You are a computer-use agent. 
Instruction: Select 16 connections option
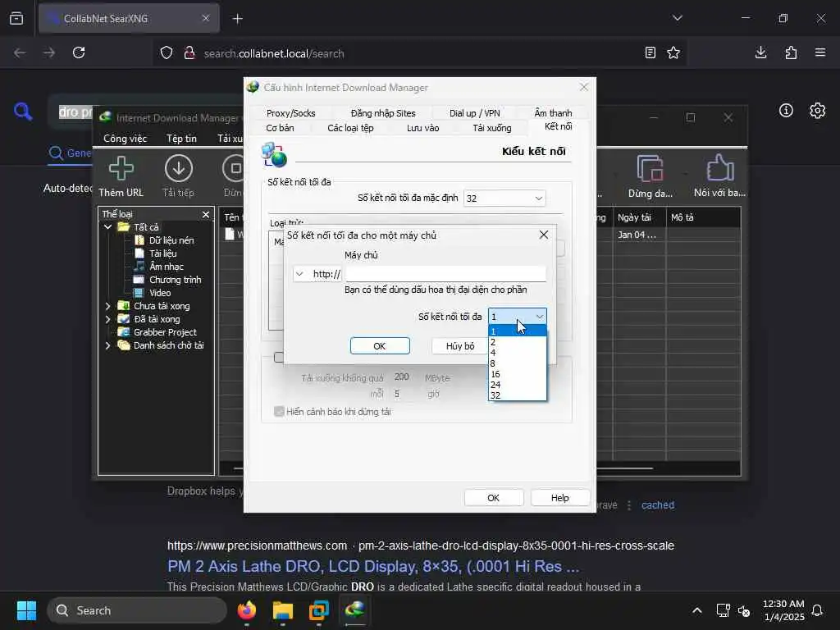tap(517, 374)
